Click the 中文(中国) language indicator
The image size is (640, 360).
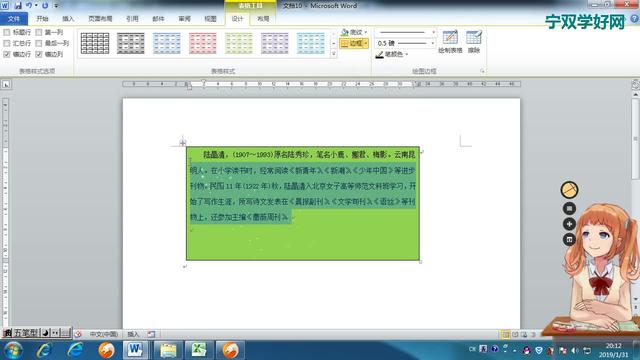(x=104, y=334)
